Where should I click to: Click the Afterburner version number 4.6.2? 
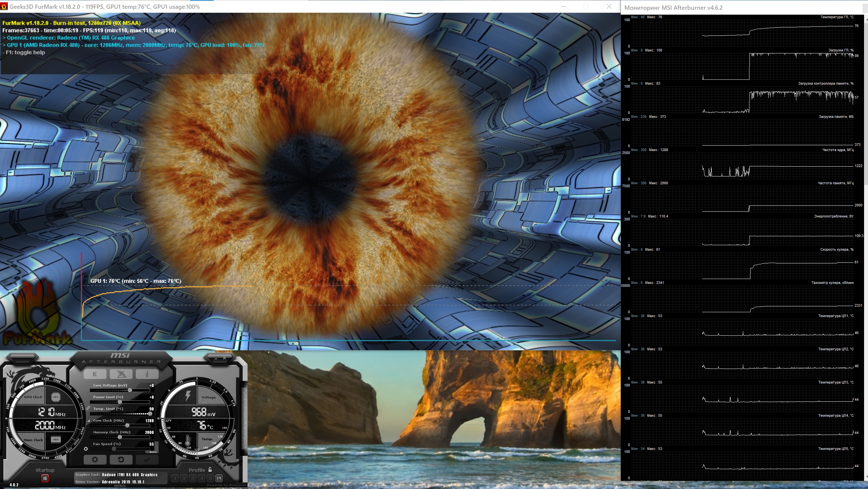(x=14, y=485)
